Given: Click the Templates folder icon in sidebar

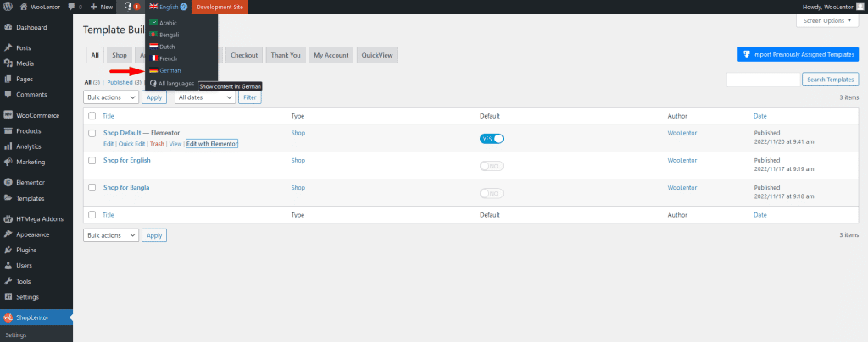Looking at the screenshot, I should 8,198.
